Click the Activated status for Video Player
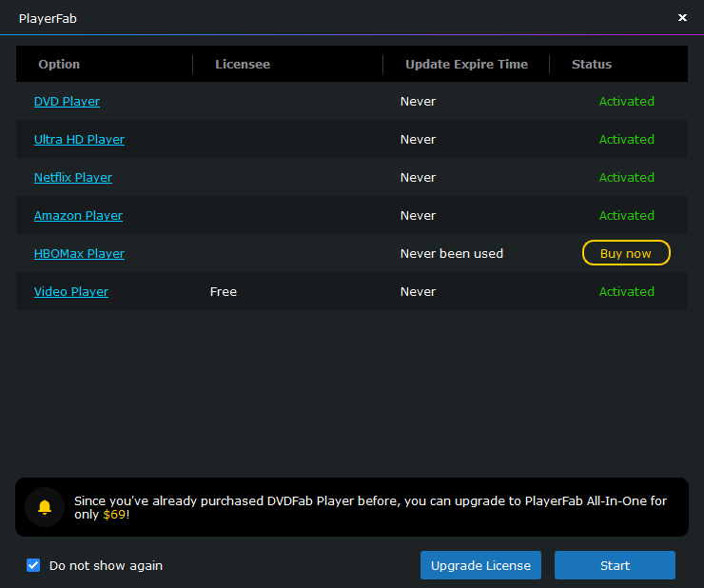 [x=626, y=292]
